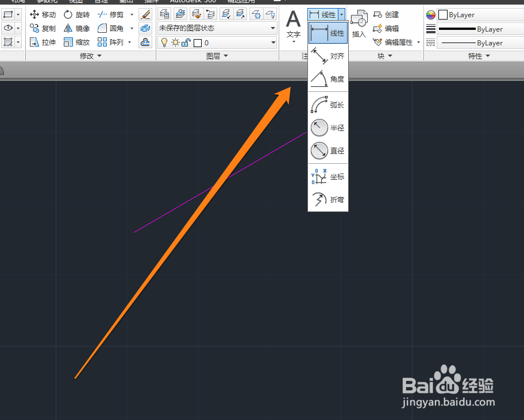This screenshot has width=524, height=420.
Task: Toggle the 线性 dimension flyout arrow
Action: (341, 14)
